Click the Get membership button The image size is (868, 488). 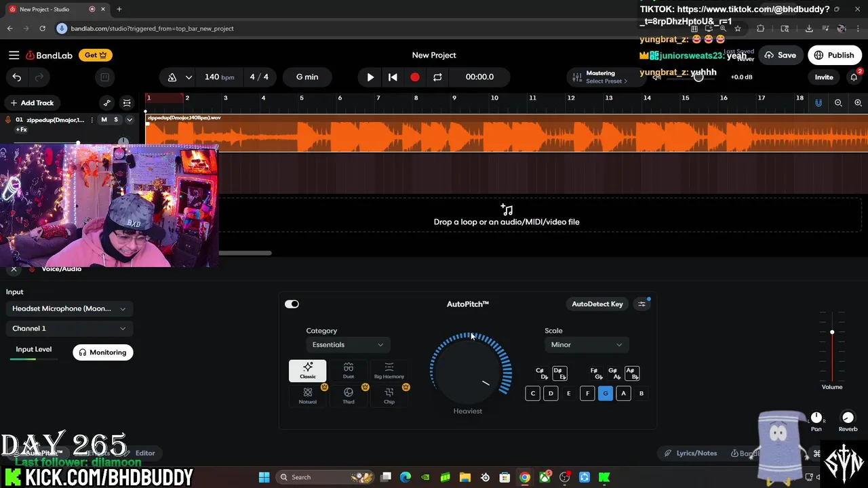(96, 55)
